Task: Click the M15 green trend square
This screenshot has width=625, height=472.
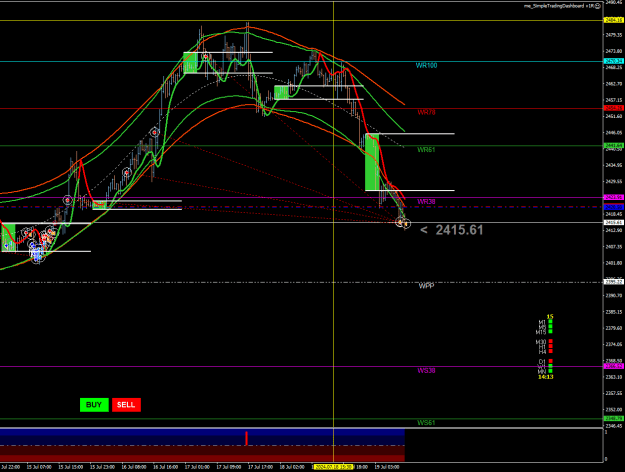Action: tap(550, 331)
